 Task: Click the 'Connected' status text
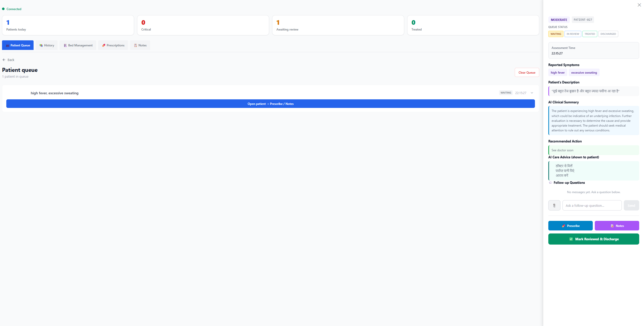coord(14,9)
